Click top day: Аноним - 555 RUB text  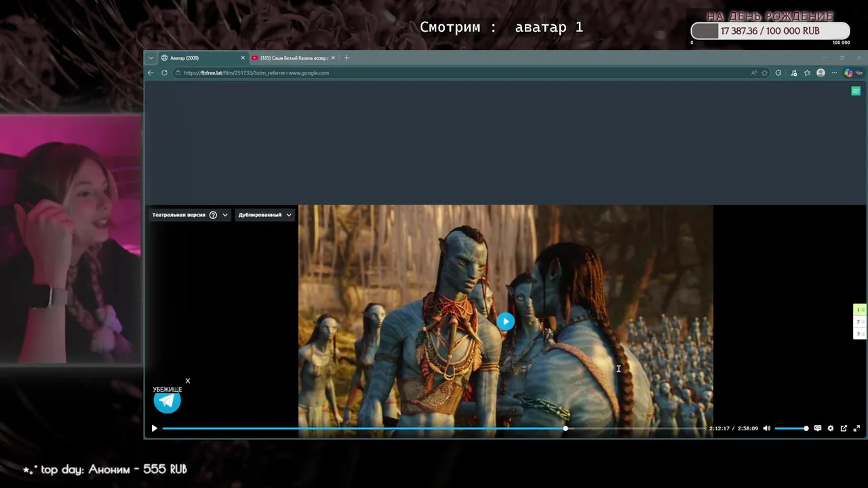tap(105, 469)
